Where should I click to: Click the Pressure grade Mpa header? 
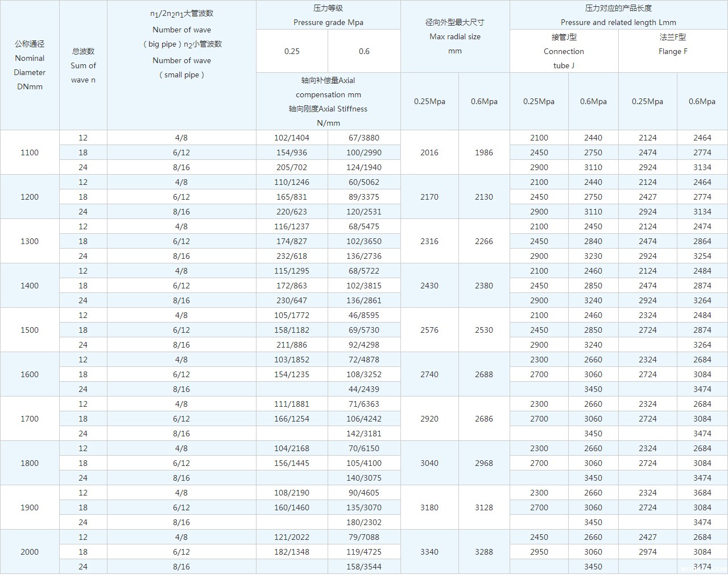pyautogui.click(x=328, y=15)
